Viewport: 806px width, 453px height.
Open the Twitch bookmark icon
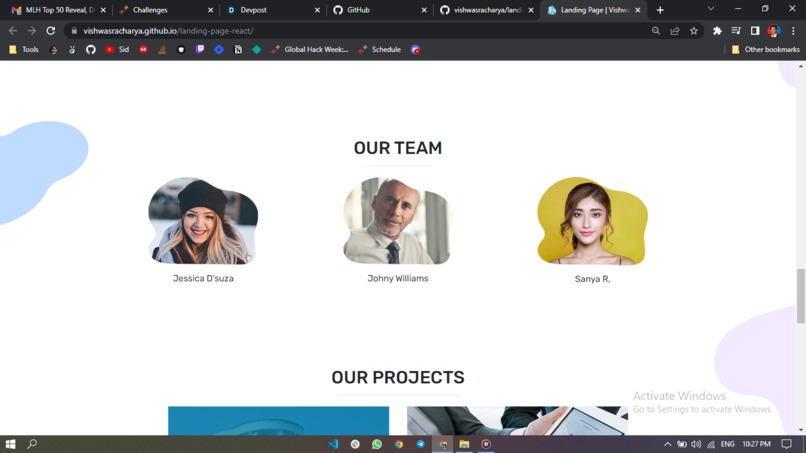click(200, 50)
